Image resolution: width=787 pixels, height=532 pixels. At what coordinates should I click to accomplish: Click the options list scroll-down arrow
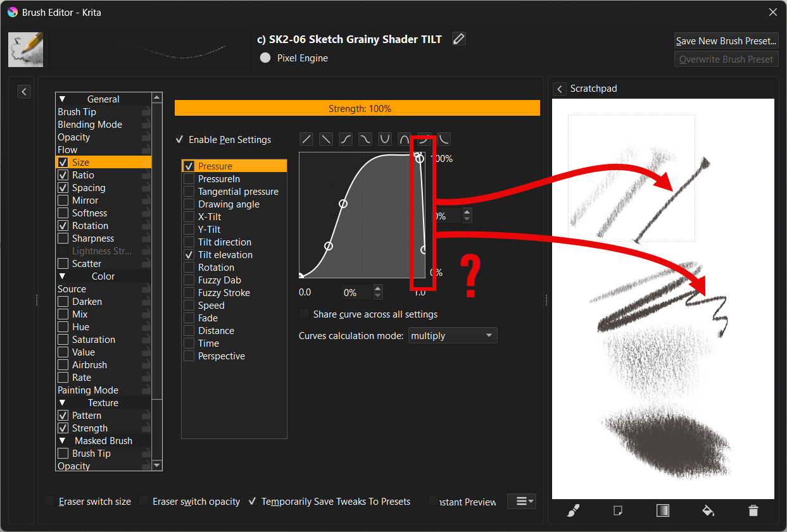(157, 466)
